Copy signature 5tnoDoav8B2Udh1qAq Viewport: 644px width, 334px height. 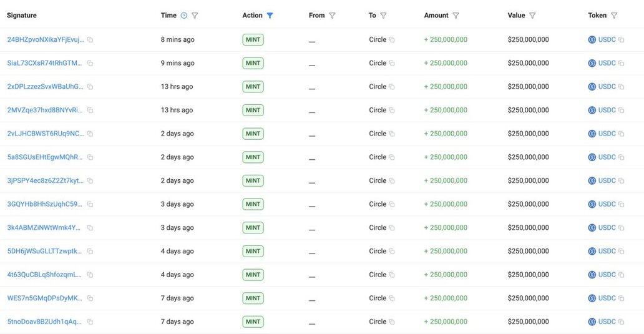(x=90, y=322)
